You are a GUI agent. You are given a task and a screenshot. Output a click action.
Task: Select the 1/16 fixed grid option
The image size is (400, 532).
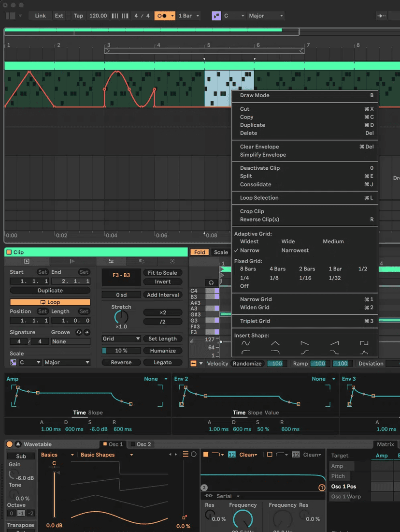305,278
